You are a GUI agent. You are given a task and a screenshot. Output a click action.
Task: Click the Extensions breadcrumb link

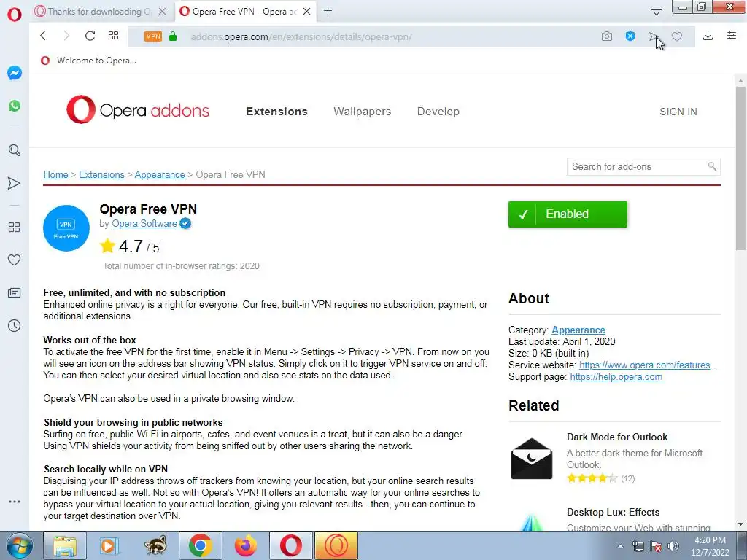click(x=101, y=175)
